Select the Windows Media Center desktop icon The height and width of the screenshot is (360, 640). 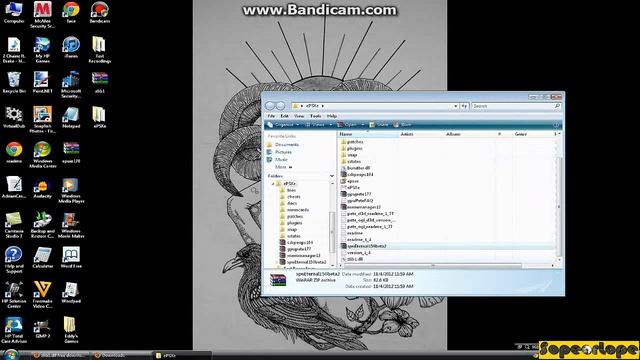(x=42, y=155)
